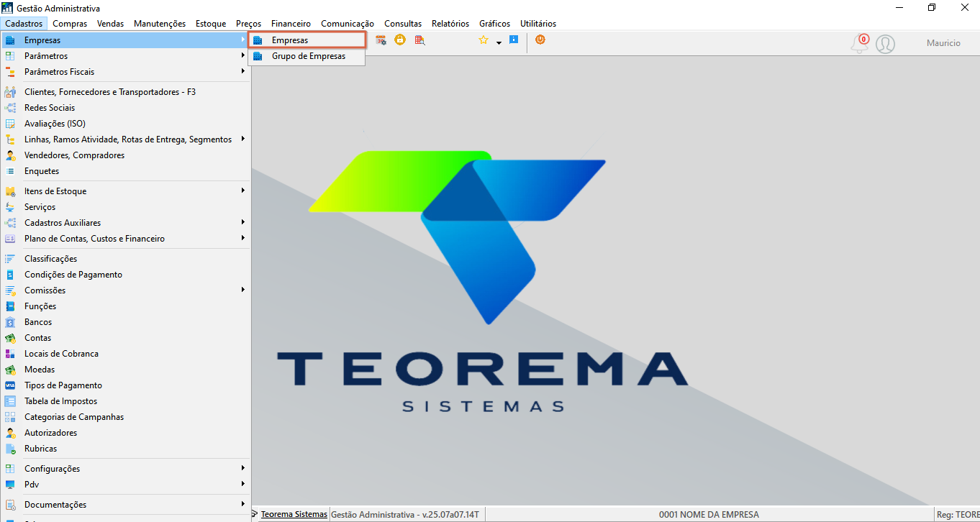Click the Moedas menu icon
The height and width of the screenshot is (522, 980).
(10, 370)
